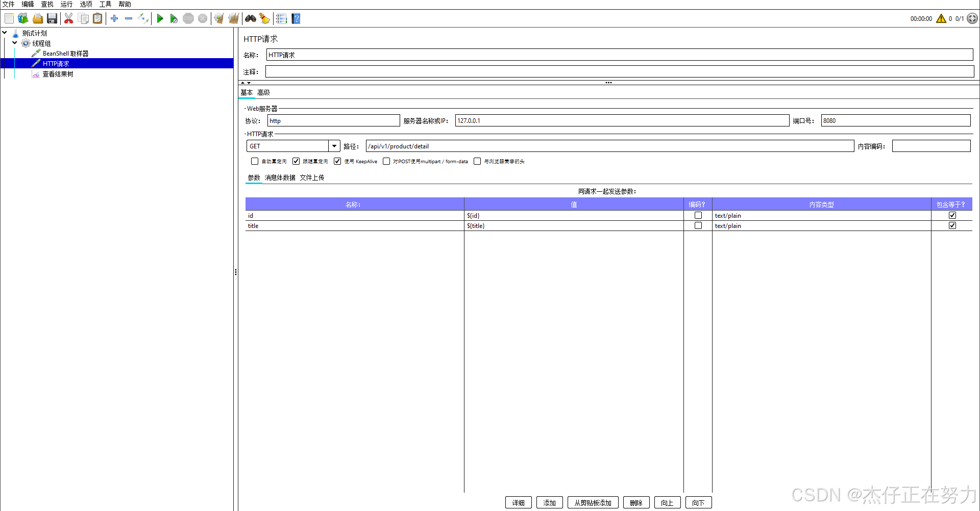Click the 从剪贴板添加 button
This screenshot has height=511, width=980.
point(593,502)
